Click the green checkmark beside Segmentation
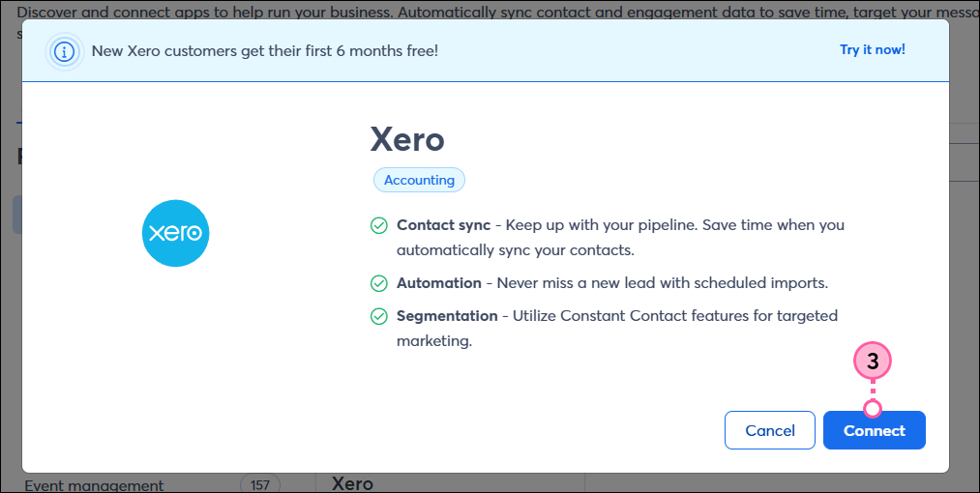The width and height of the screenshot is (980, 493). [379, 316]
